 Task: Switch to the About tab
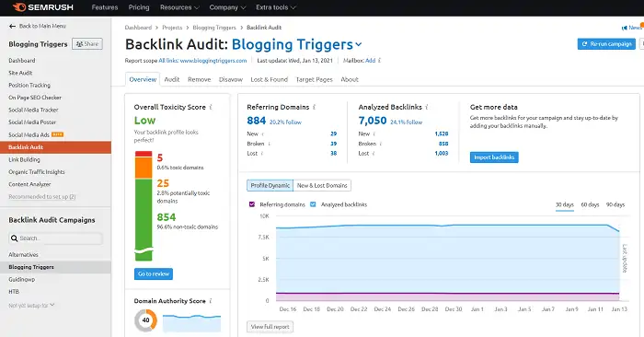click(x=350, y=79)
